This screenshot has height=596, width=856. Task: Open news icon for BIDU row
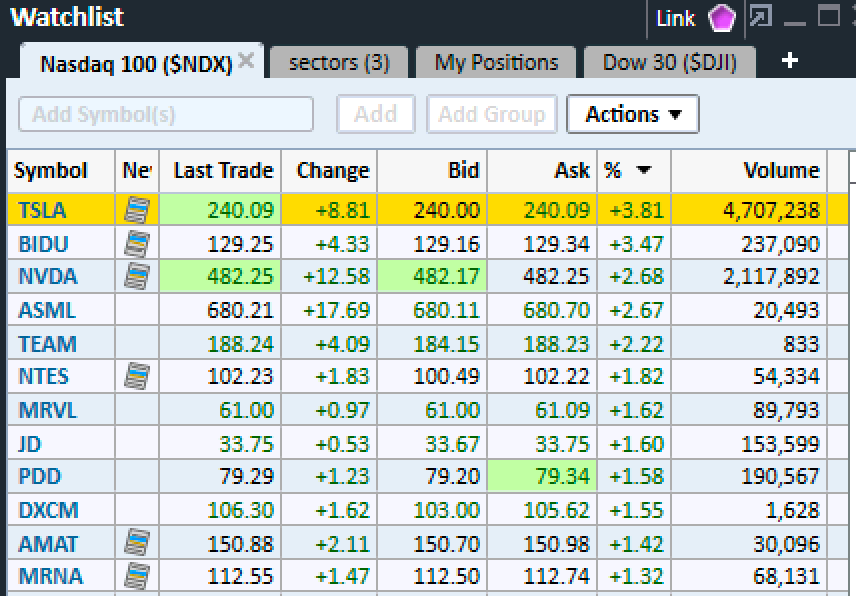tap(136, 243)
